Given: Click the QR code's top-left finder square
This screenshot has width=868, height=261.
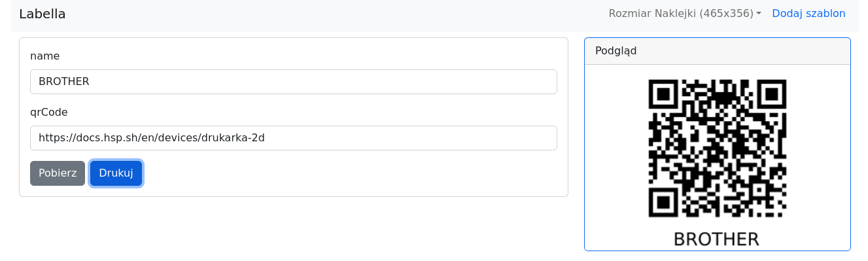Looking at the screenshot, I should click(x=663, y=94).
